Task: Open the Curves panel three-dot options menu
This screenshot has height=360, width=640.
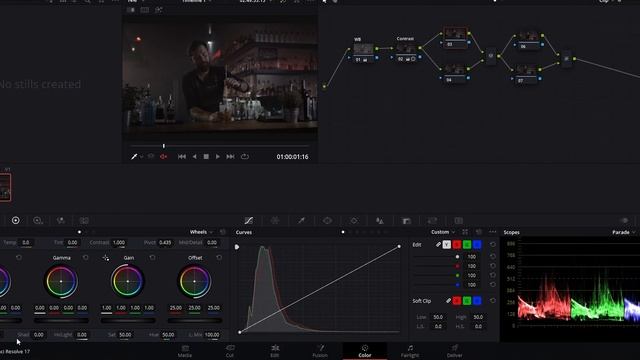Action: tap(493, 232)
